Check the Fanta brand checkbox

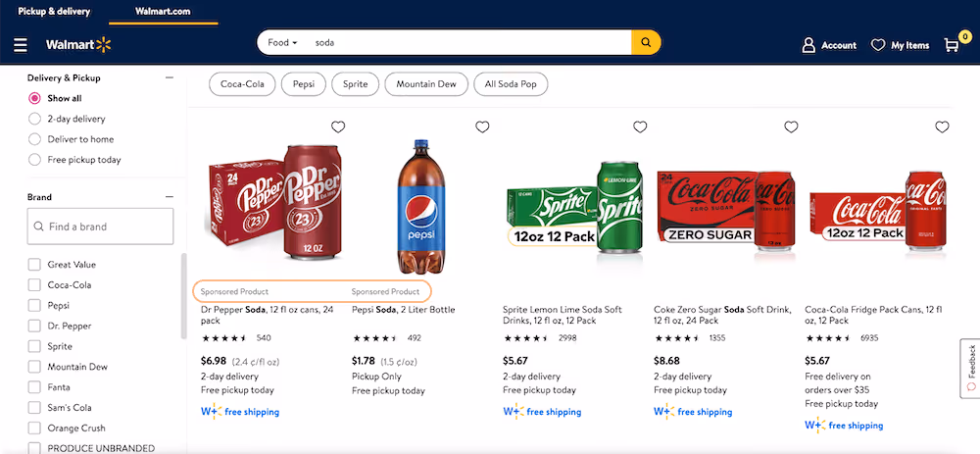point(34,387)
